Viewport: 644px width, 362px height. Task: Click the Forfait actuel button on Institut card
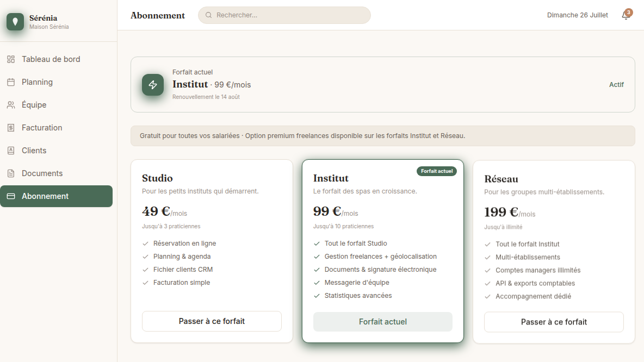coord(383,322)
